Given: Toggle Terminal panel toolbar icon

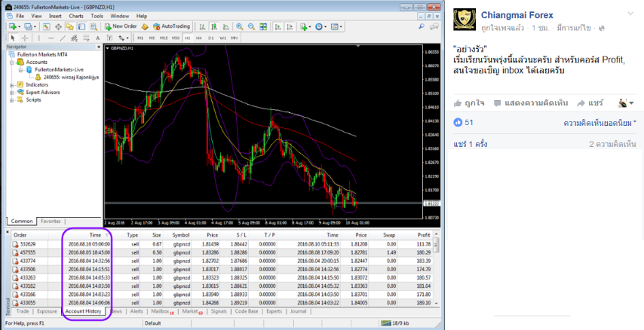Looking at the screenshot, I should 81,26.
